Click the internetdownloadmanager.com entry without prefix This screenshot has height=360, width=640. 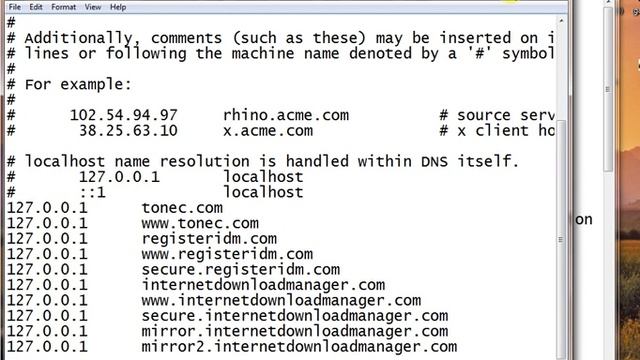263,285
